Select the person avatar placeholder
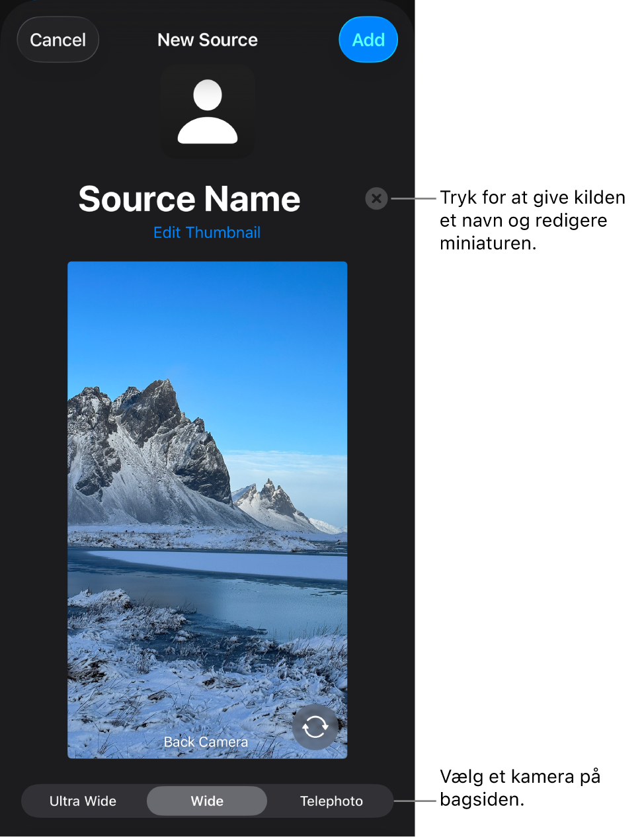The image size is (644, 837). [207, 111]
